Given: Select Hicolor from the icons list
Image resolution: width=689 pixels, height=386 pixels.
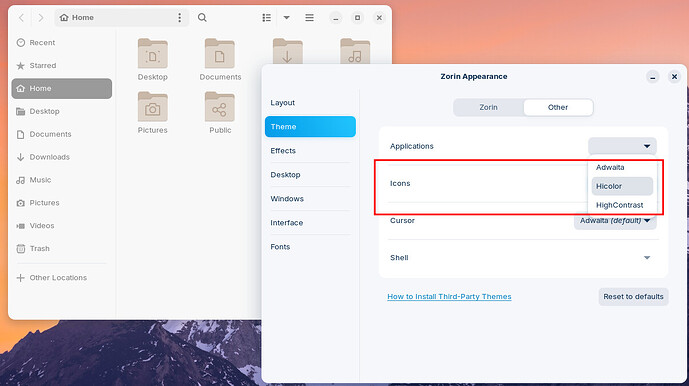Looking at the screenshot, I should [x=622, y=186].
